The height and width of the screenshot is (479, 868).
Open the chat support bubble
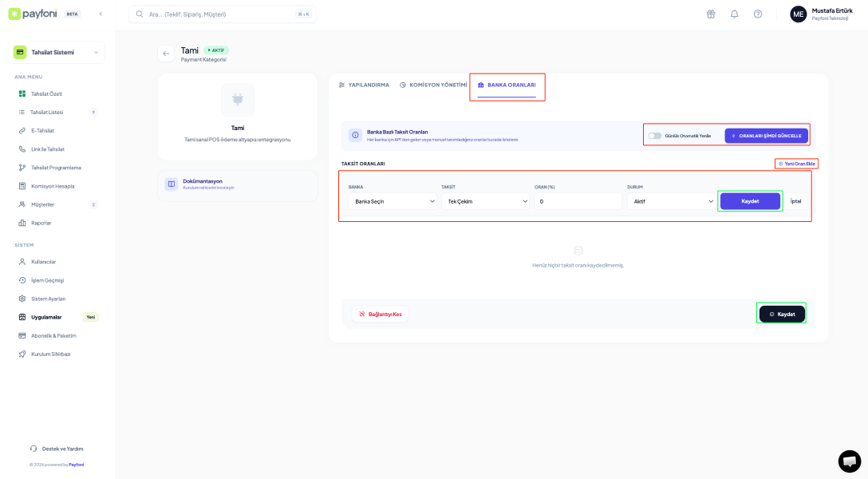[849, 461]
